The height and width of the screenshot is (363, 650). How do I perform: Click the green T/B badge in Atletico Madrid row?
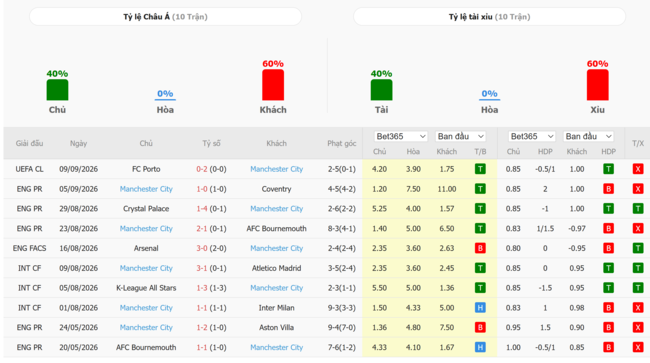[480, 268]
